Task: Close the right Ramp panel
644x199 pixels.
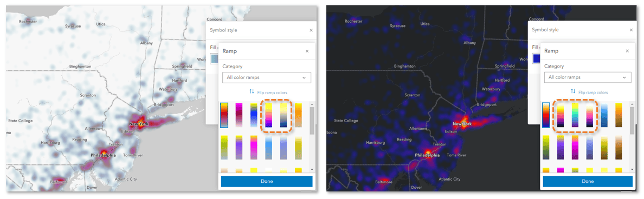Action: [x=627, y=51]
